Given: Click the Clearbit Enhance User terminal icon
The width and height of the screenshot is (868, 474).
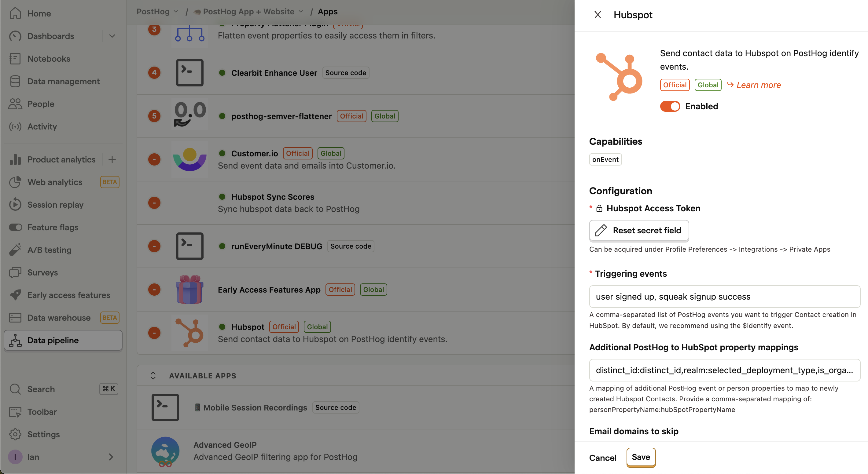Looking at the screenshot, I should [189, 72].
